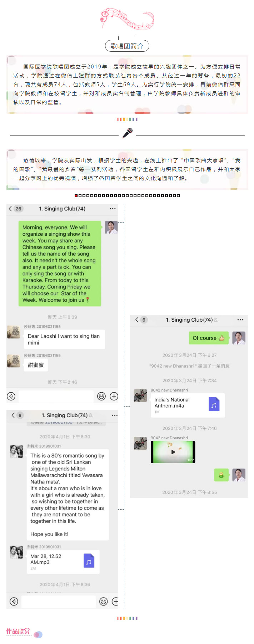This screenshot has height=644, width=254.
Task: Tap the plus attachment icon in first chat
Action: (x=114, y=396)
